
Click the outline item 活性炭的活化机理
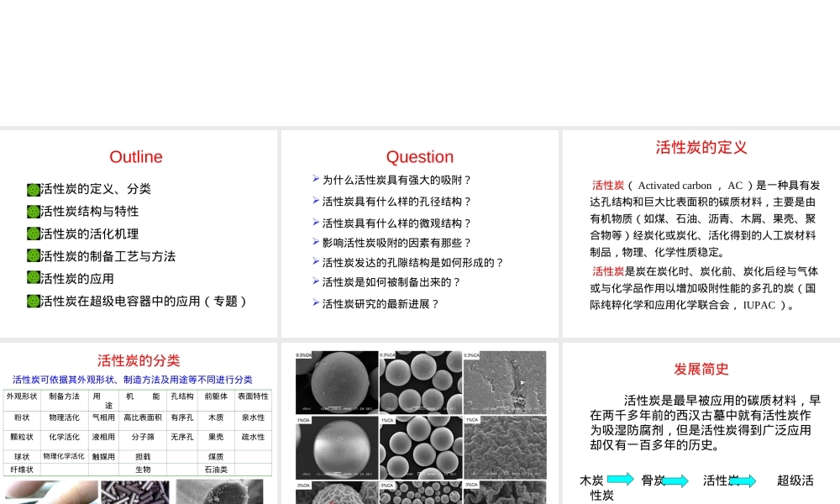[90, 234]
